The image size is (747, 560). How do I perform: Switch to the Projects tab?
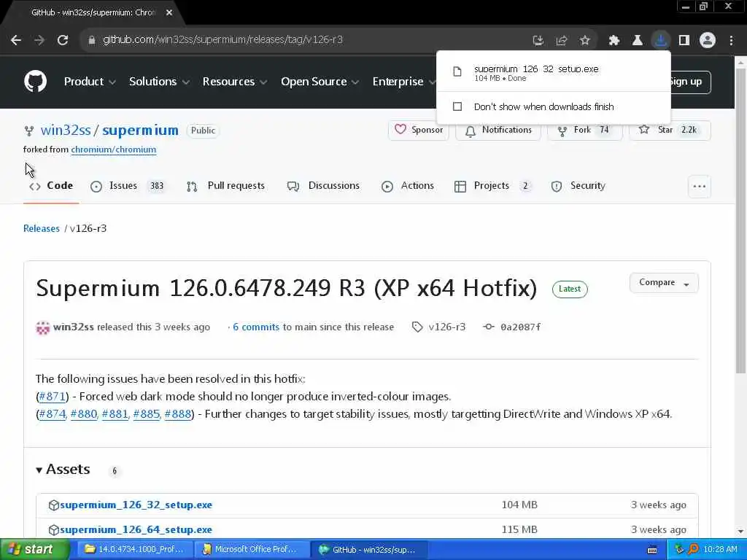click(492, 186)
